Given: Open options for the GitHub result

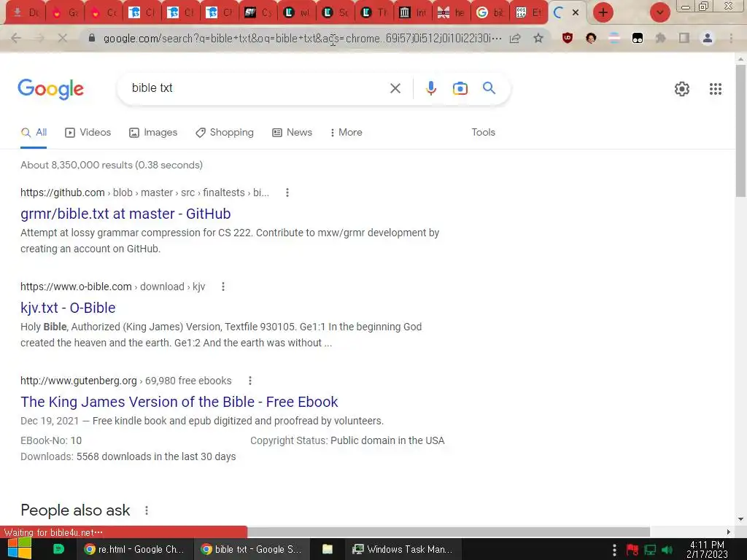Looking at the screenshot, I should point(287,192).
